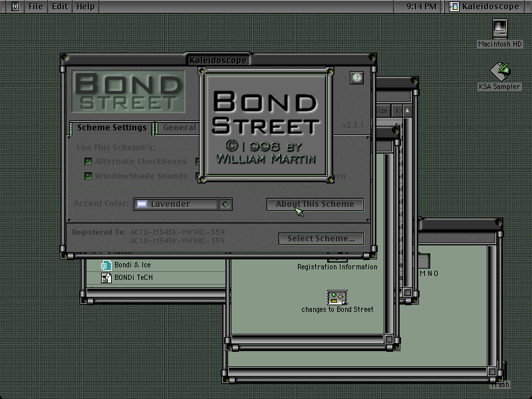Toggle the Alternate Checkboxes checkbox
Screen dimensions: 532x399
click(x=88, y=162)
